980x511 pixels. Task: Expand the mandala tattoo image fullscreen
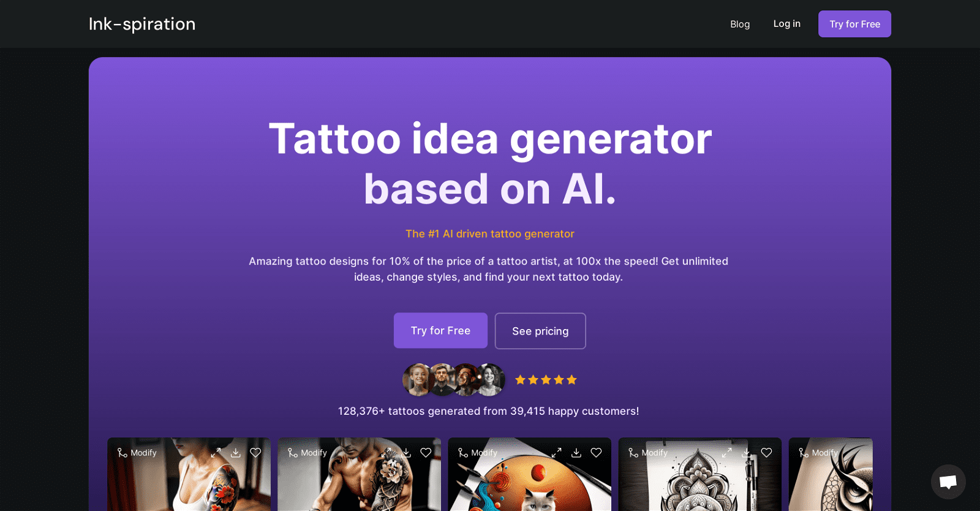pos(727,453)
